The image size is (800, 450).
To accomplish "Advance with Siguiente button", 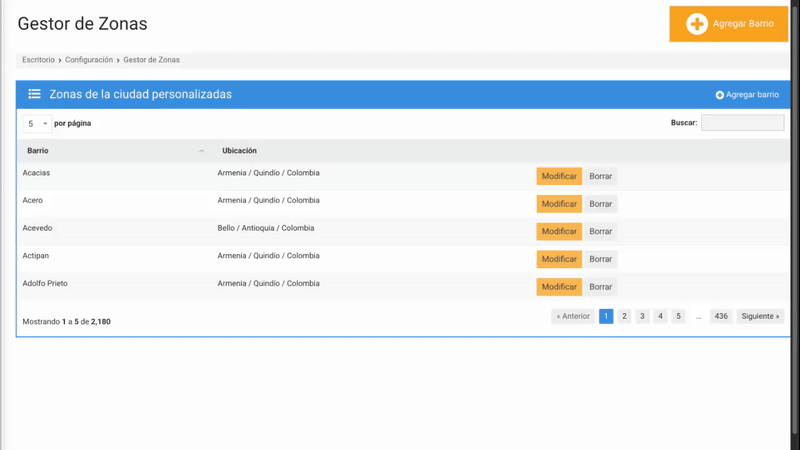I will pos(760,316).
